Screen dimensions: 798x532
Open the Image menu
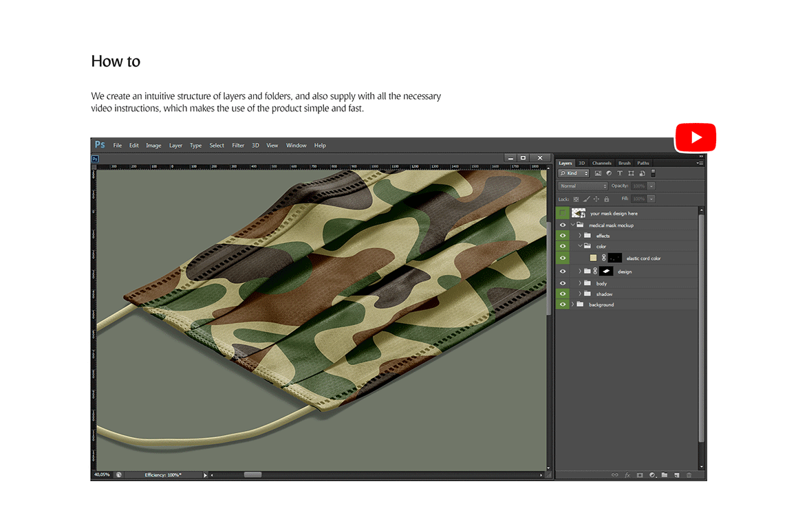tap(153, 146)
